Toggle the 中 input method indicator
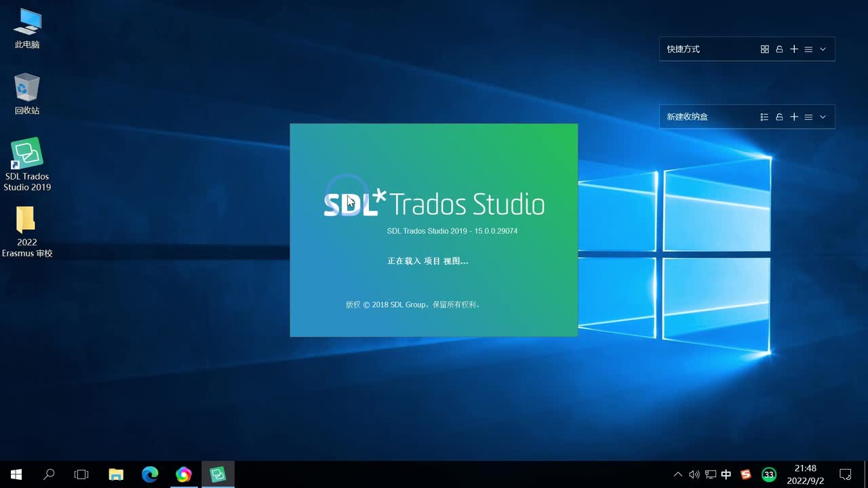Image resolution: width=868 pixels, height=488 pixels. (726, 474)
